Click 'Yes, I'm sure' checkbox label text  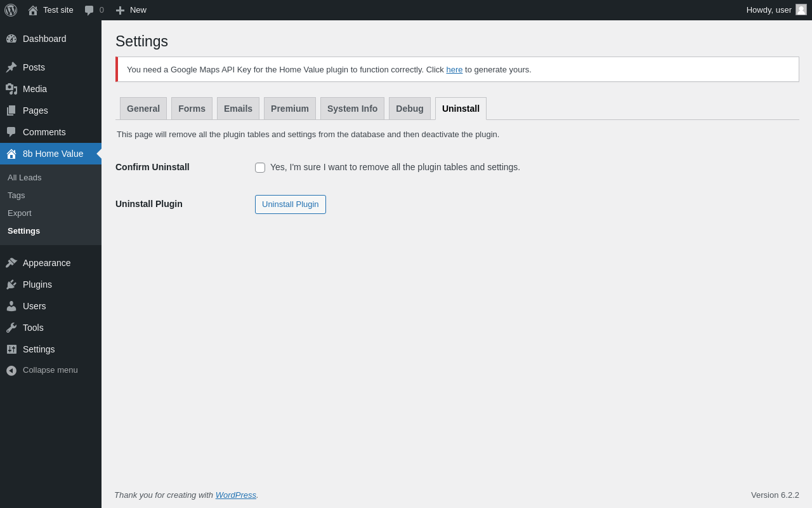(x=395, y=167)
